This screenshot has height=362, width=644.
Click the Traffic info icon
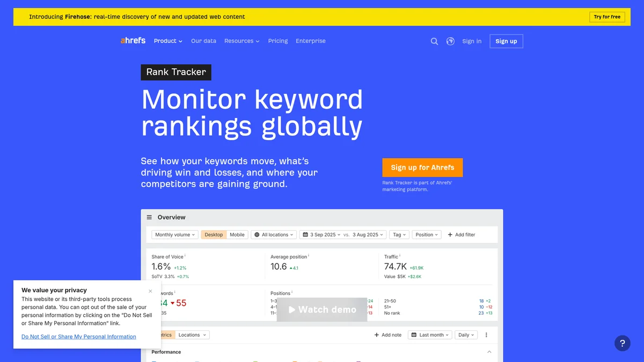(400, 256)
